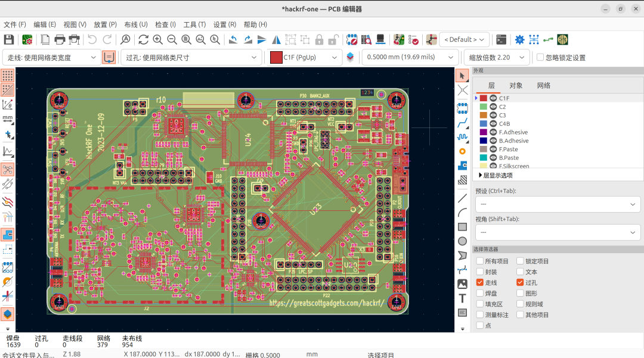Open the 预设 (Ctrl+Tab) dropdown

pyautogui.click(x=558, y=204)
